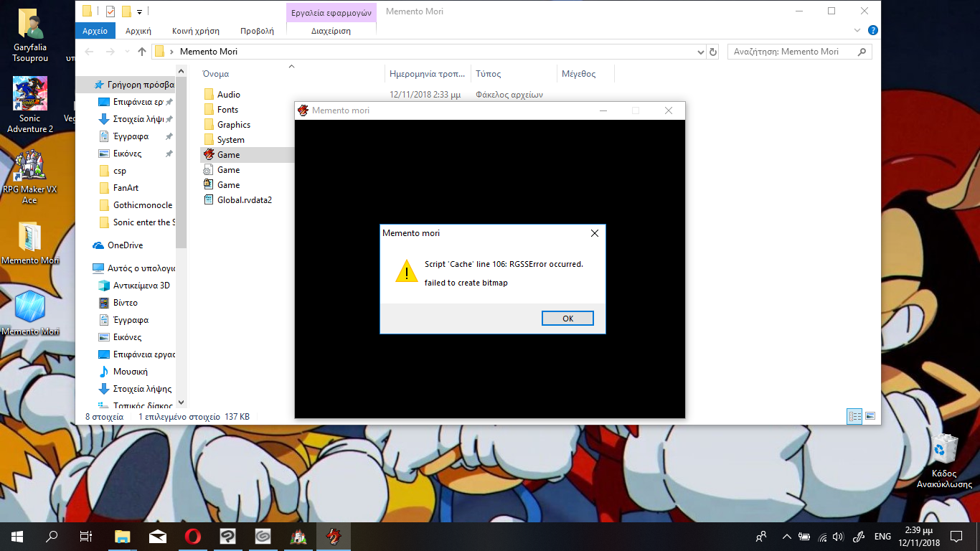Sort by the Ημερομηνία τροπ column header
This screenshot has width=980, height=551.
coord(428,73)
